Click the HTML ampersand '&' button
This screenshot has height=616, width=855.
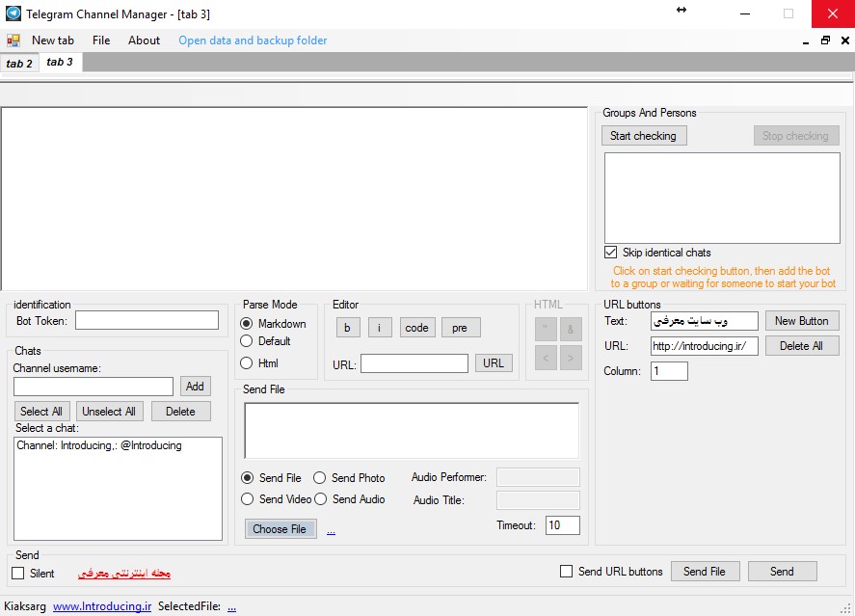571,328
